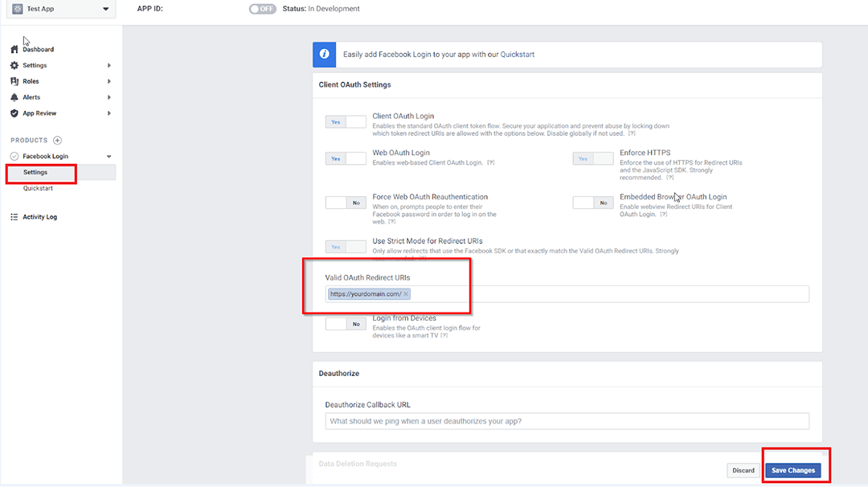Screen dimensions: 868x487
Task: Toggle Force Web OAuth Reauthentication switch
Action: pyautogui.click(x=346, y=203)
